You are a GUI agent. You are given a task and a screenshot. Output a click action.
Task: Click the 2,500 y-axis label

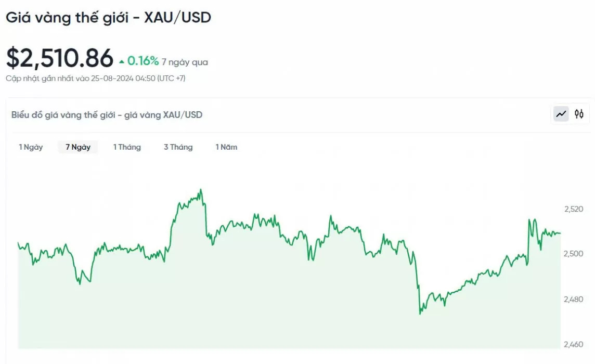[x=573, y=254]
